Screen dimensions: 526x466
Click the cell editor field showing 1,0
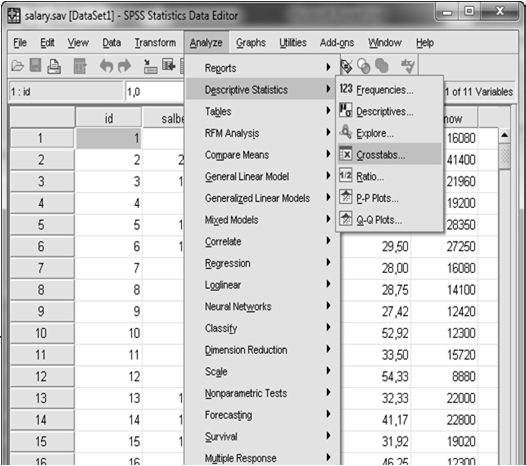coord(154,91)
